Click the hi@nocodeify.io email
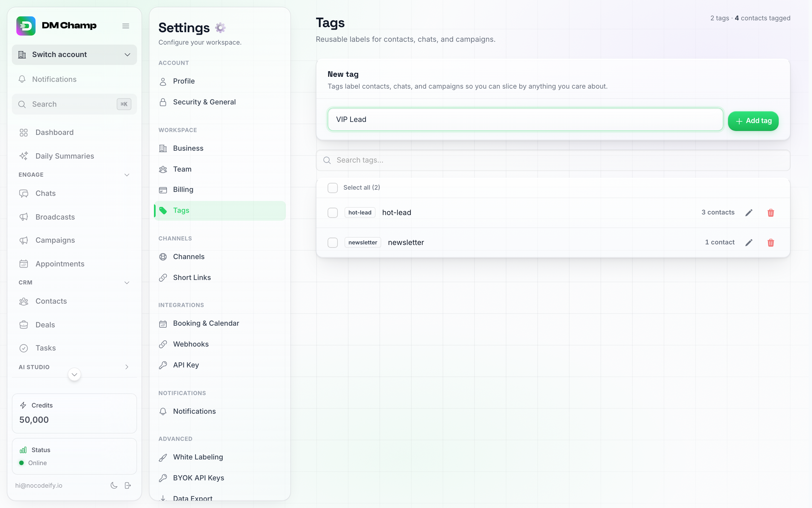 [x=39, y=485]
